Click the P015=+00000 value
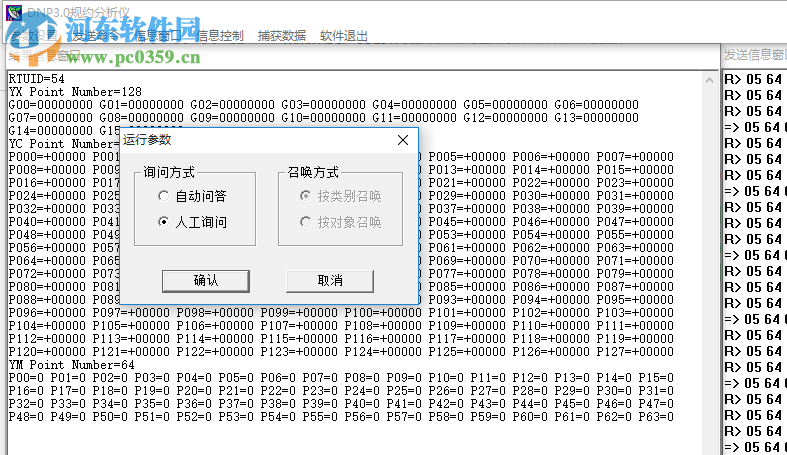The image size is (787, 455). [635, 170]
